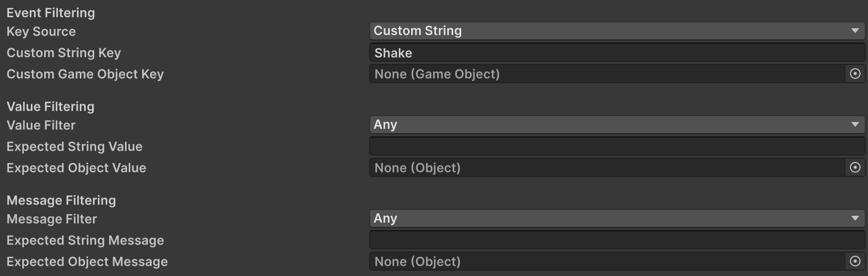Click the Value Filter property label
Screen dimensions: 868x276
41,125
